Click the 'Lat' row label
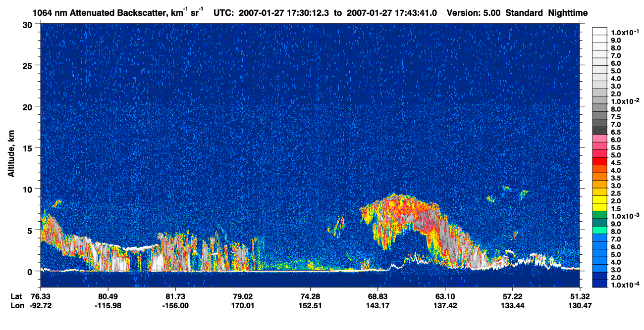The image size is (644, 330). [x=16, y=296]
